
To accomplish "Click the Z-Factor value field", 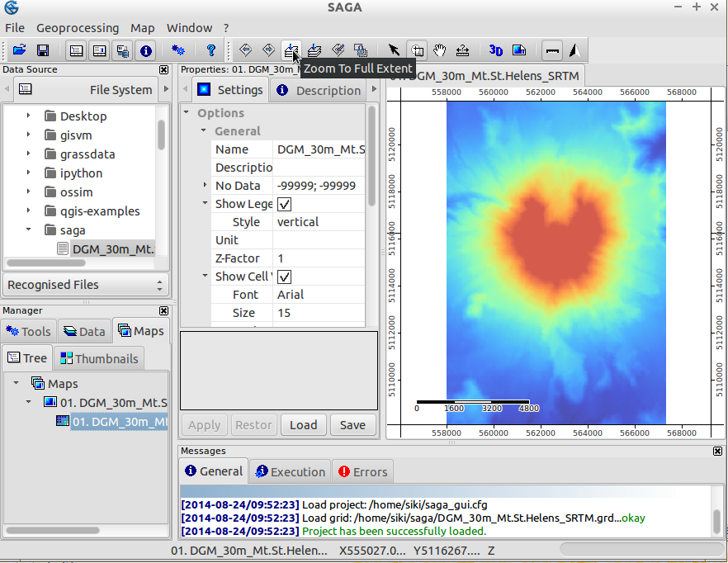I will tap(319, 258).
